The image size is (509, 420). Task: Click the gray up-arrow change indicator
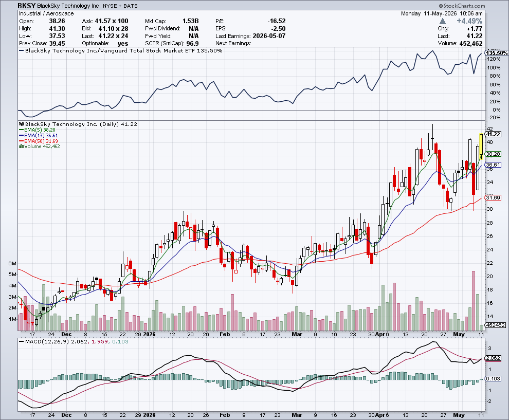[x=443, y=21]
